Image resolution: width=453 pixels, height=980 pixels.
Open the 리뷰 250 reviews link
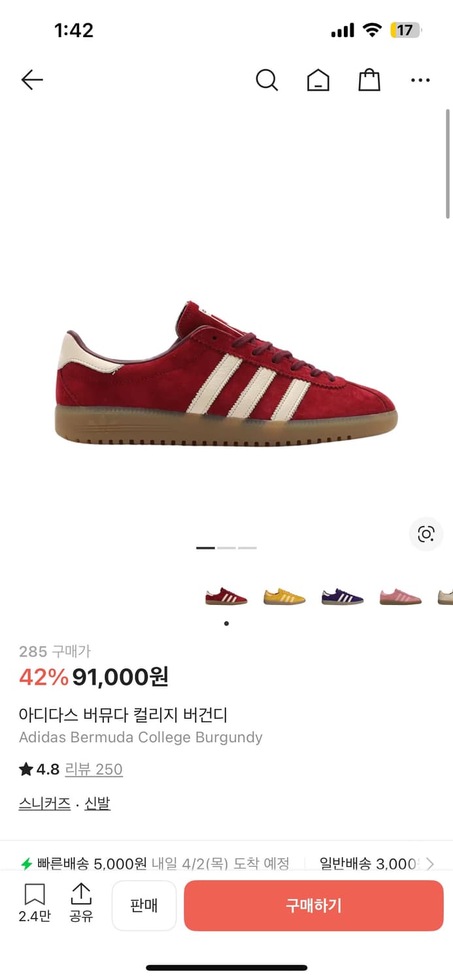93,769
